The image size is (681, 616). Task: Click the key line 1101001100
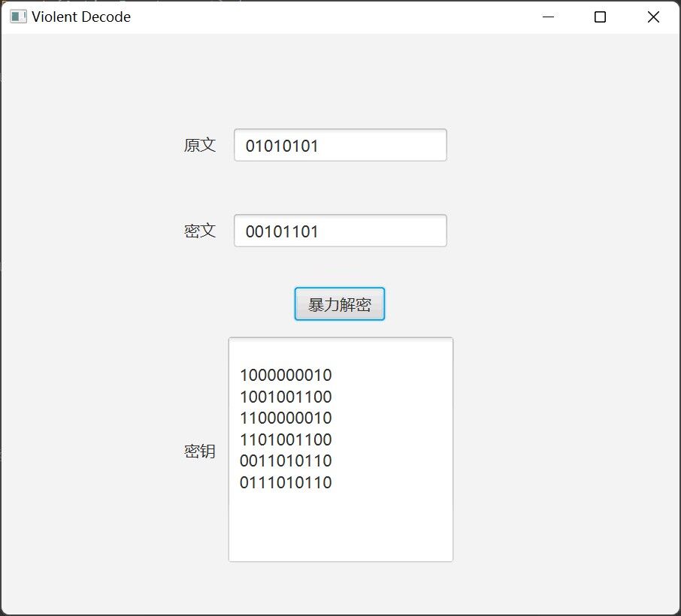tap(286, 439)
